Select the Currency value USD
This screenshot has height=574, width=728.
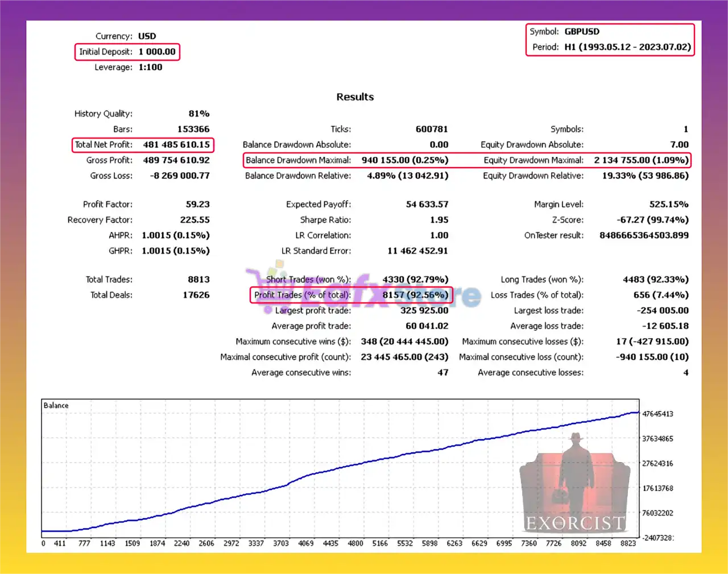point(147,36)
